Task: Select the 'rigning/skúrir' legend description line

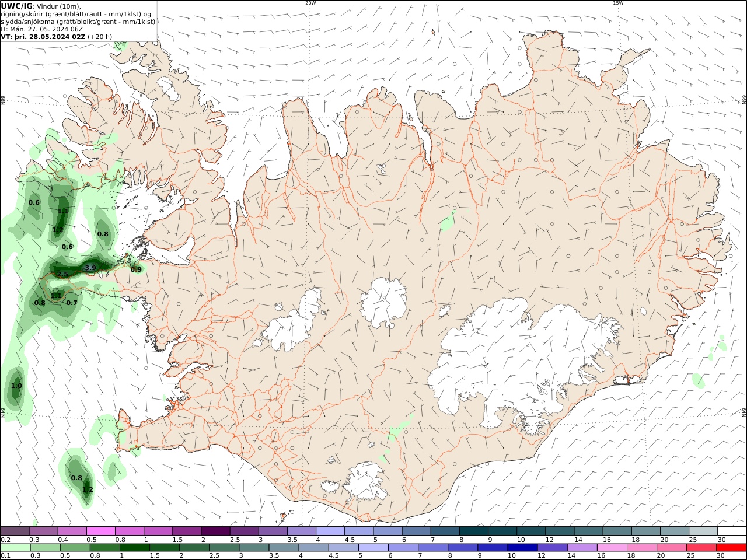Action: click(76, 14)
